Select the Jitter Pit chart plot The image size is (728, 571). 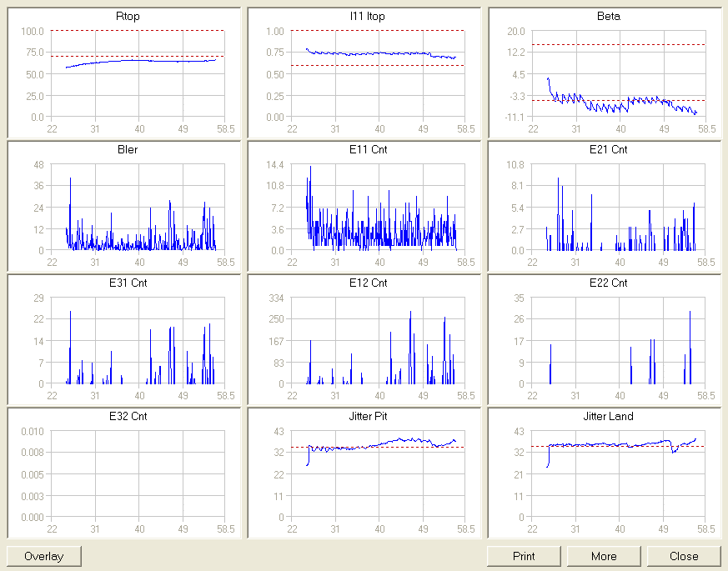pyautogui.click(x=378, y=474)
